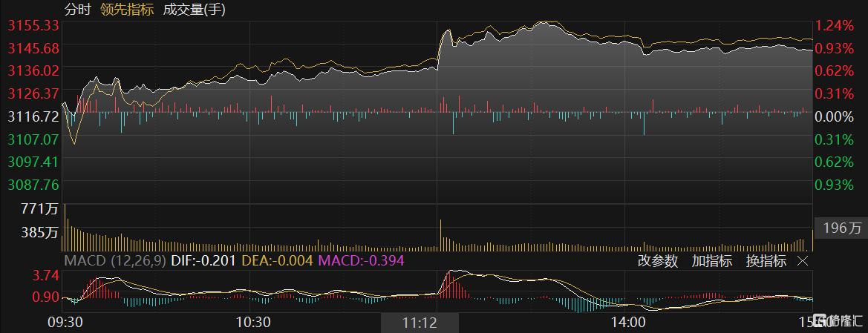Click the 385万 volume label

coord(40,233)
